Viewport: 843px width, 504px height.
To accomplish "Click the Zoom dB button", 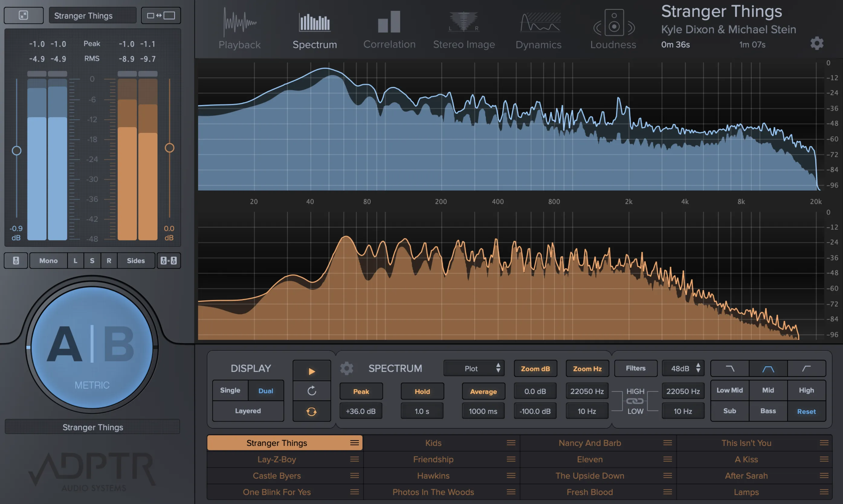I will click(x=535, y=369).
